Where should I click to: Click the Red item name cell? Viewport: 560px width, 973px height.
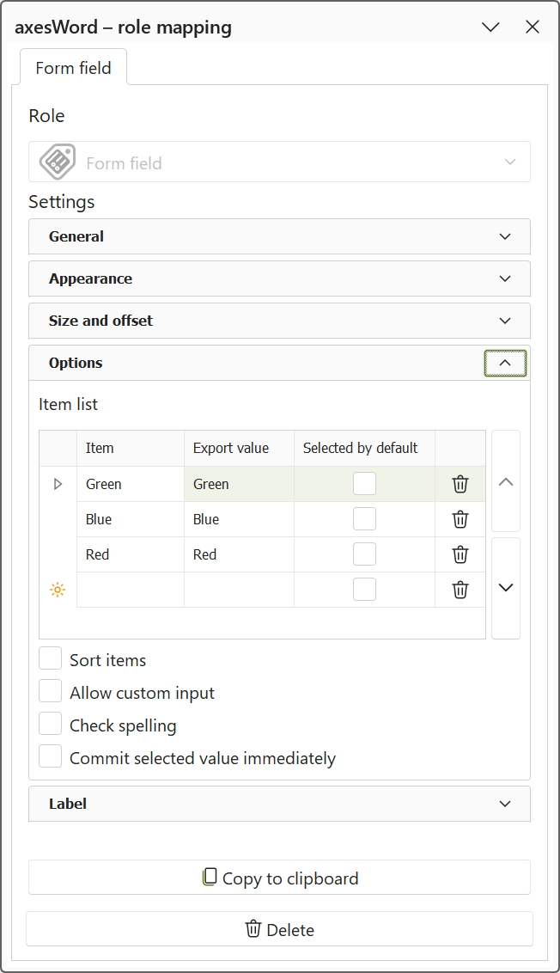pyautogui.click(x=131, y=554)
